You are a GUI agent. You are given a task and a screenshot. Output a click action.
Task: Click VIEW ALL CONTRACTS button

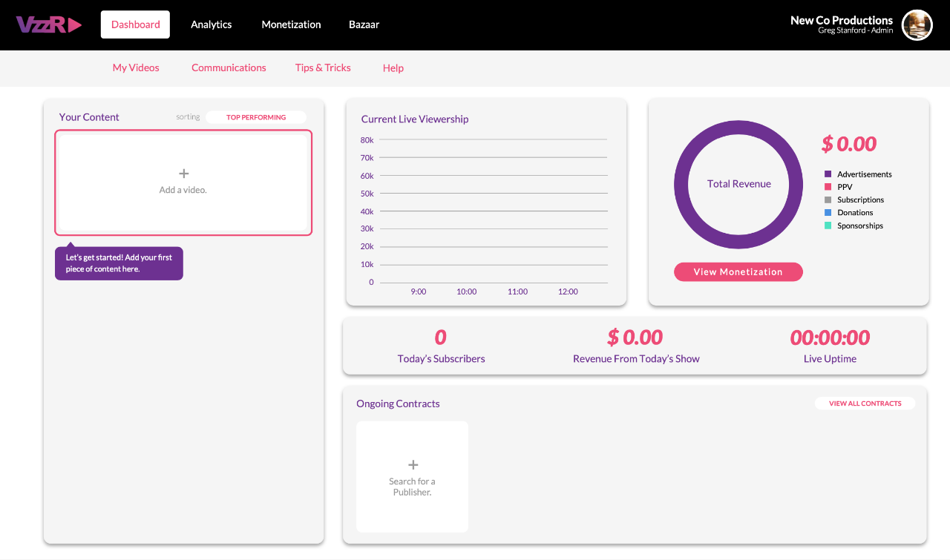pyautogui.click(x=865, y=403)
